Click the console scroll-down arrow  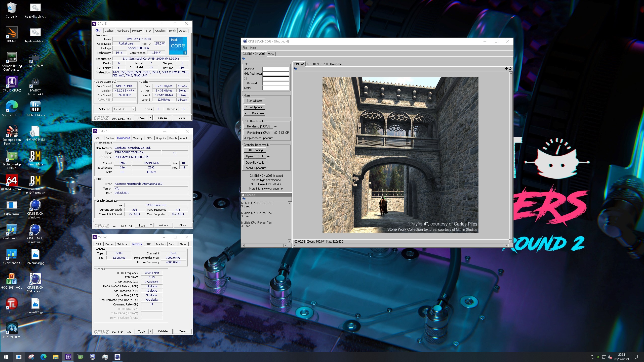(x=290, y=241)
